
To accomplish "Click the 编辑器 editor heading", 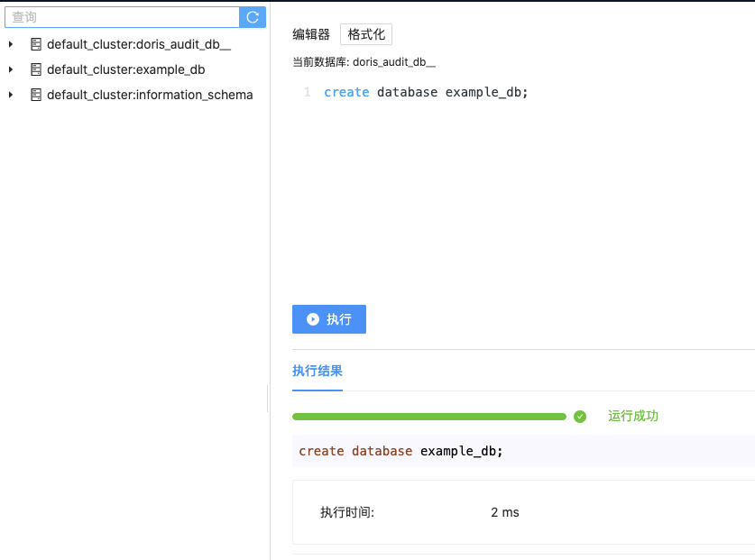I will 311,34.
